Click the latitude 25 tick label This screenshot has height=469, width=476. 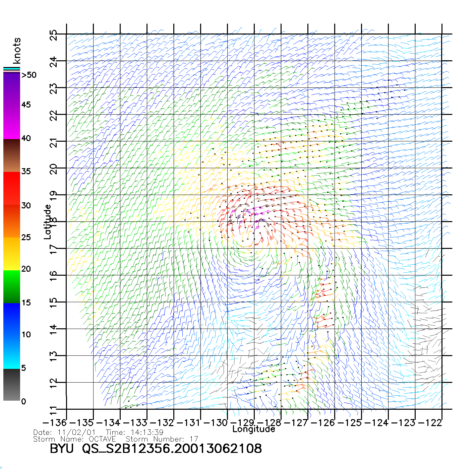click(x=54, y=35)
